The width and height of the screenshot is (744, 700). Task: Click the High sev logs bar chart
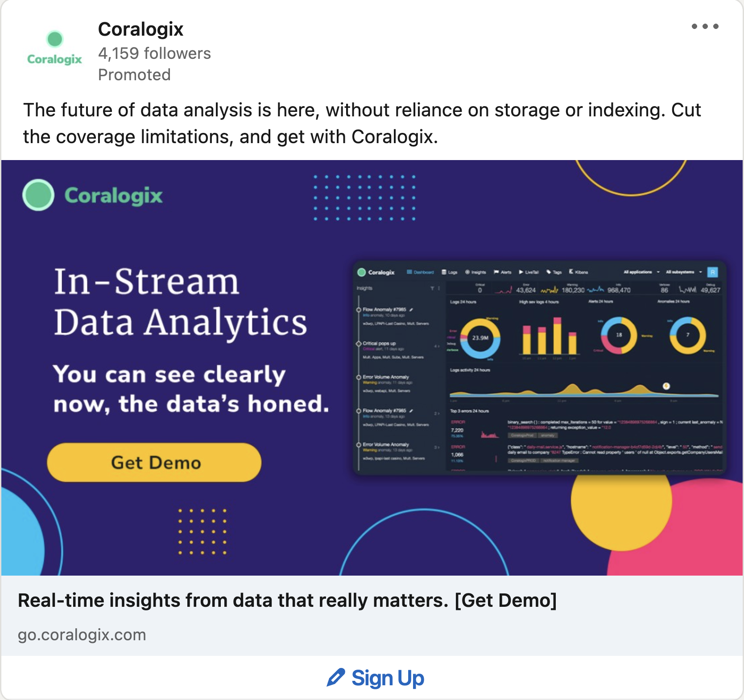point(550,335)
